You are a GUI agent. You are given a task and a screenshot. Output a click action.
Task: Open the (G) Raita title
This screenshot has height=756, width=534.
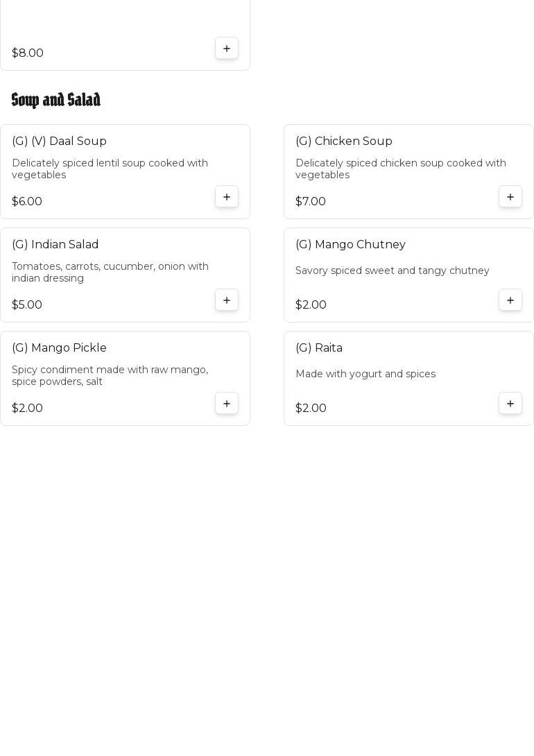[319, 348]
